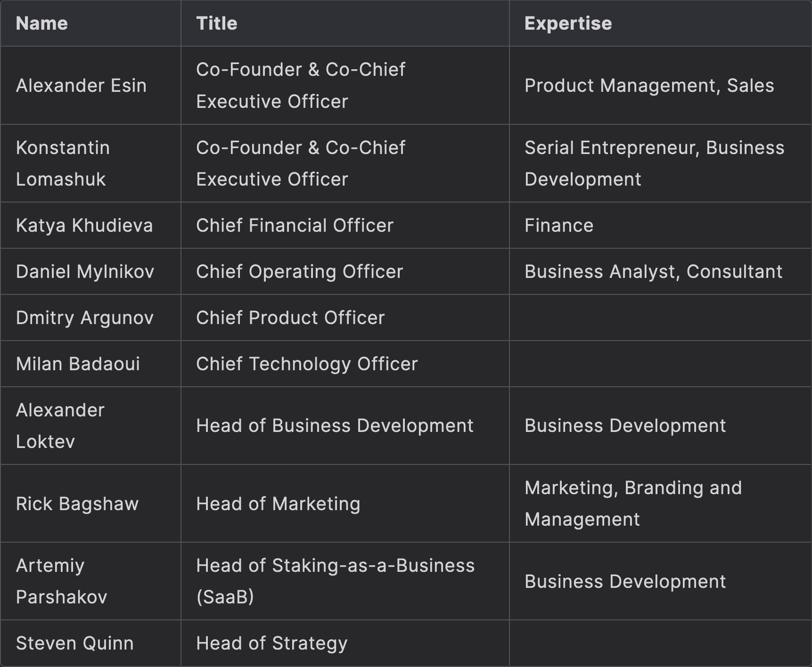Screen dimensions: 812x667
Task: Click the Title column header
Action: tap(217, 24)
